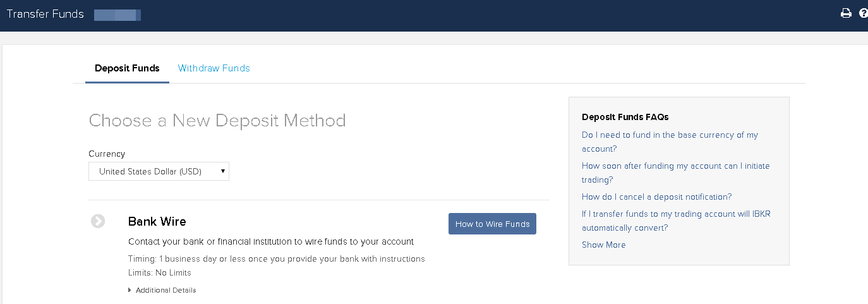Click the Transfer Funds page title

(45, 14)
